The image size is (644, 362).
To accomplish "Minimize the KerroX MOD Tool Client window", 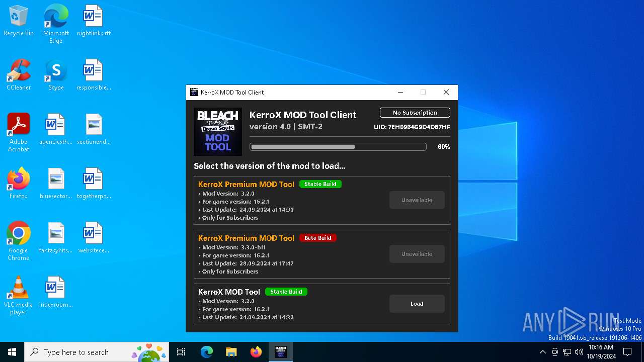I will coord(400,92).
